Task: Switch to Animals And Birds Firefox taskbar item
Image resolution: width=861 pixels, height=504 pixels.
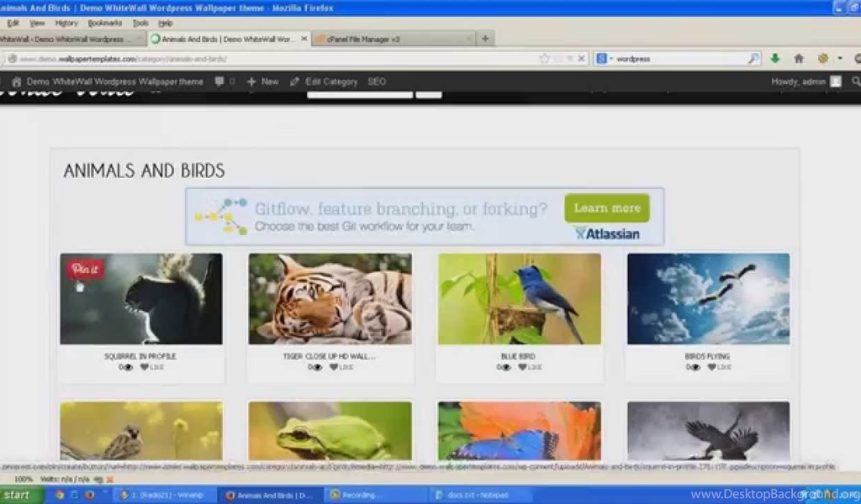Action: point(269,496)
